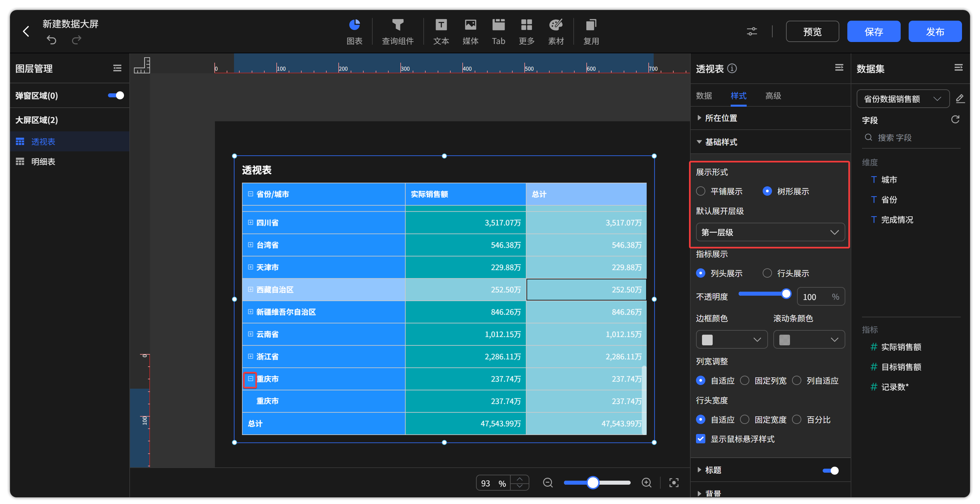Select the 透视表 layer item

click(70, 142)
